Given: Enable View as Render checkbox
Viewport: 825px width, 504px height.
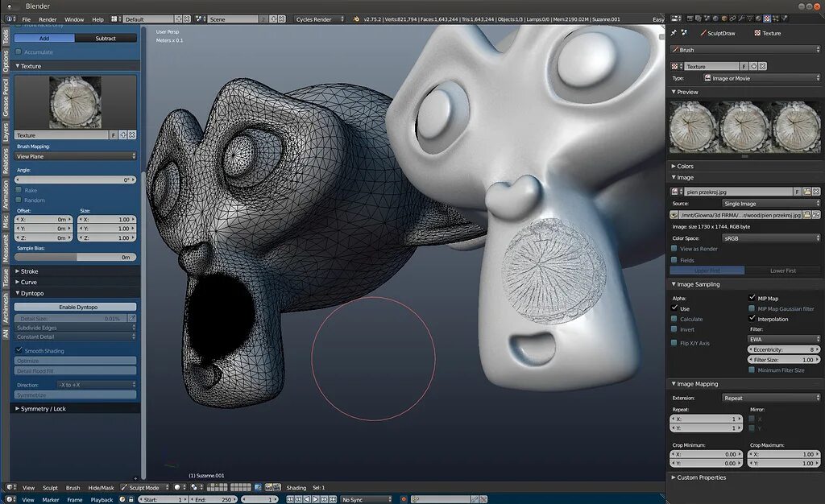Looking at the screenshot, I should 674,249.
